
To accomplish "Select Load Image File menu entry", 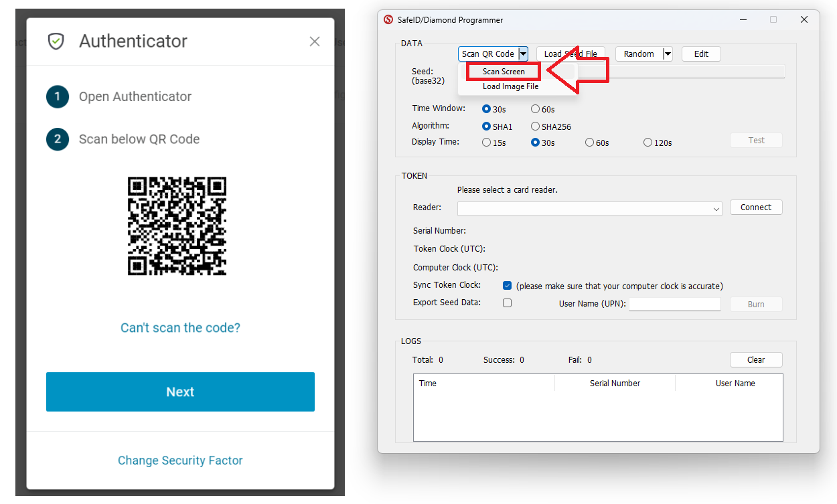I will (510, 86).
